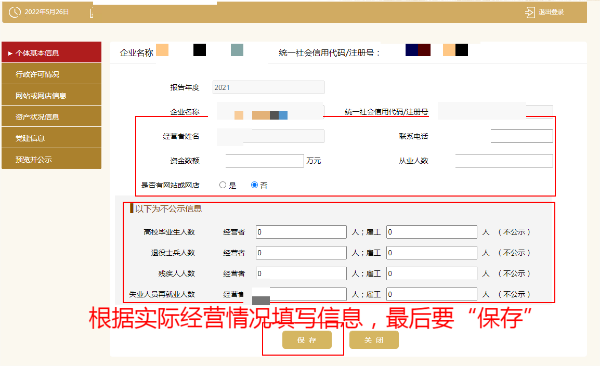This screenshot has height=366, width=600.
Task: Click the 高校毕业生人数 雇工 input field
Action: click(x=432, y=232)
